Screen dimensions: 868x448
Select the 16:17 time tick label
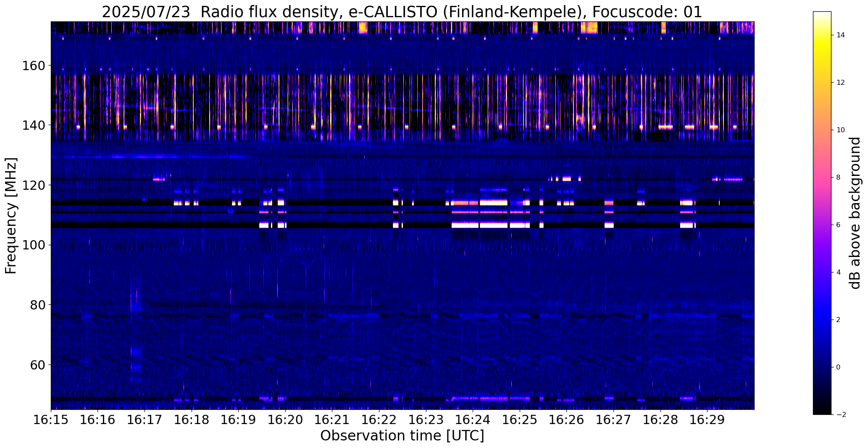click(x=145, y=420)
